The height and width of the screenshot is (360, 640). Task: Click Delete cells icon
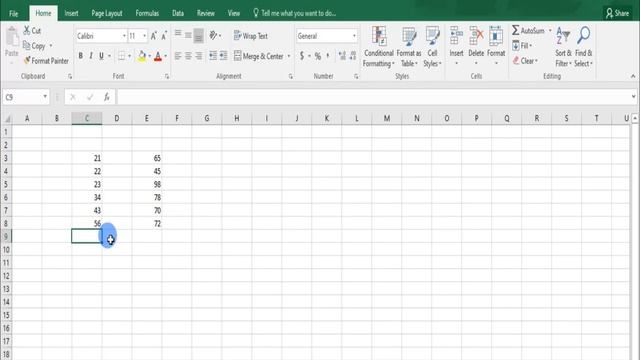tap(476, 36)
